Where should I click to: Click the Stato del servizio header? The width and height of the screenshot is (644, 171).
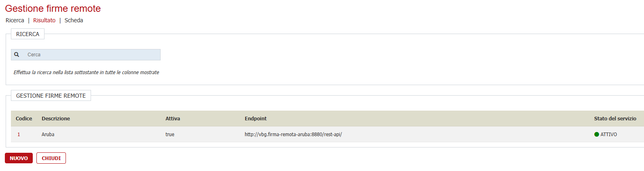click(615, 119)
